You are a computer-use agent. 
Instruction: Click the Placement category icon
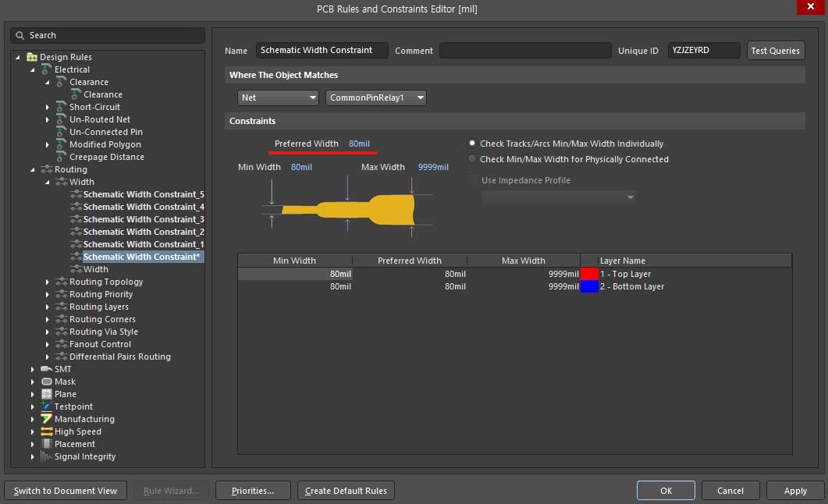click(x=47, y=444)
